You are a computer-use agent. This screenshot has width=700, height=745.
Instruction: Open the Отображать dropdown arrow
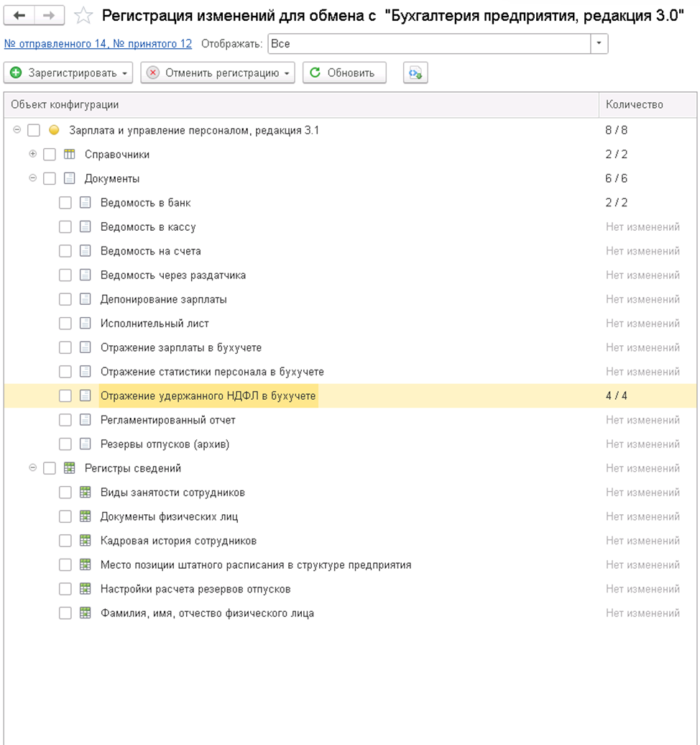pyautogui.click(x=599, y=44)
